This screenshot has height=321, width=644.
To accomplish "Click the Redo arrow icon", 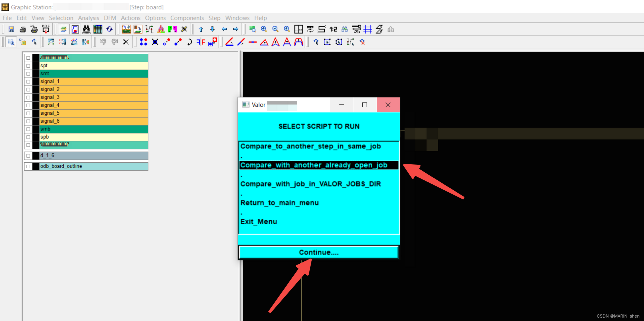I will tap(114, 42).
